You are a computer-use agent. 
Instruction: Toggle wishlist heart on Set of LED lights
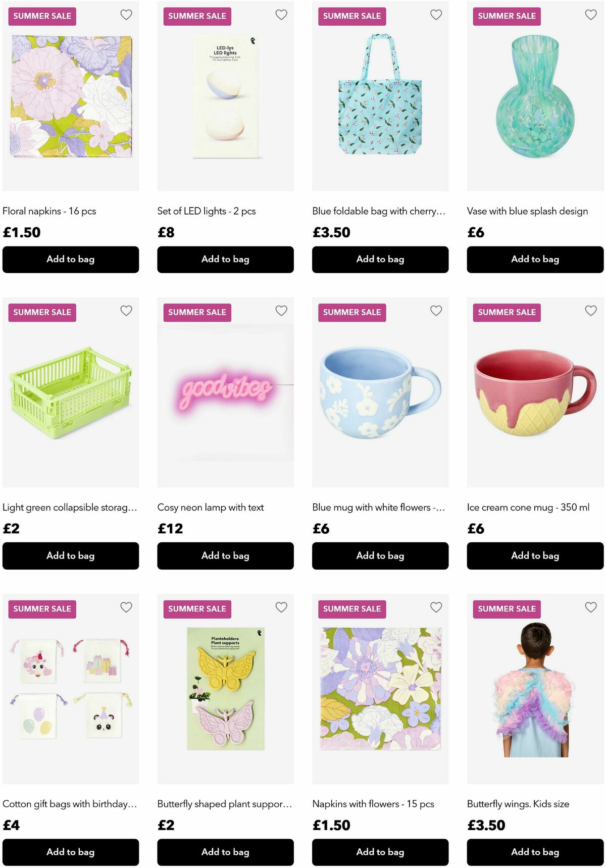pos(281,15)
